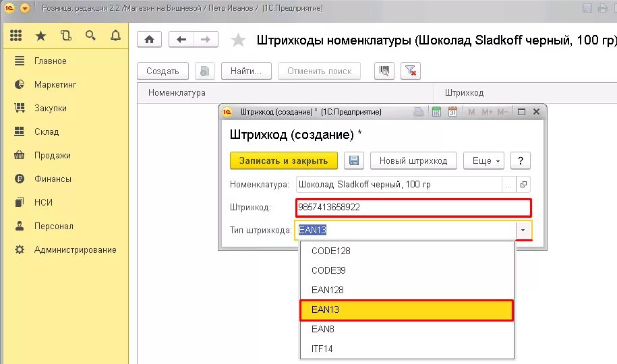The image size is (617, 364).
Task: Select ITF14 from the list
Action: (407, 348)
